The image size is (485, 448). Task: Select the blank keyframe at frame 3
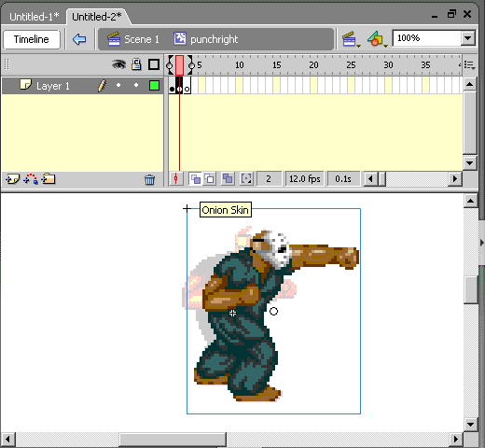[x=187, y=85]
